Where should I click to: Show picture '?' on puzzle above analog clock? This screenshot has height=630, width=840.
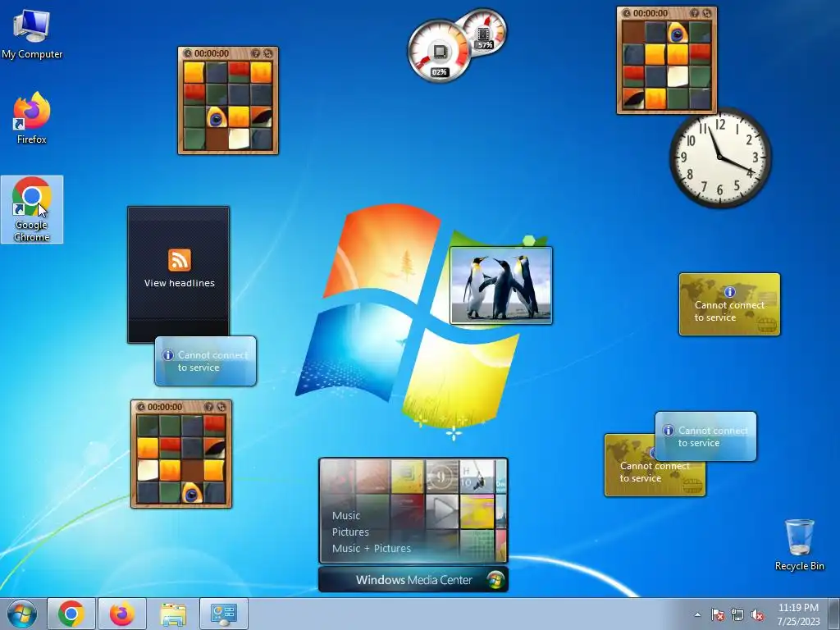(695, 13)
